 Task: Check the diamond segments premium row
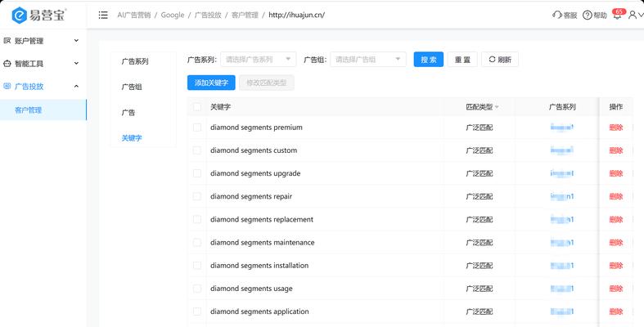pyautogui.click(x=197, y=128)
